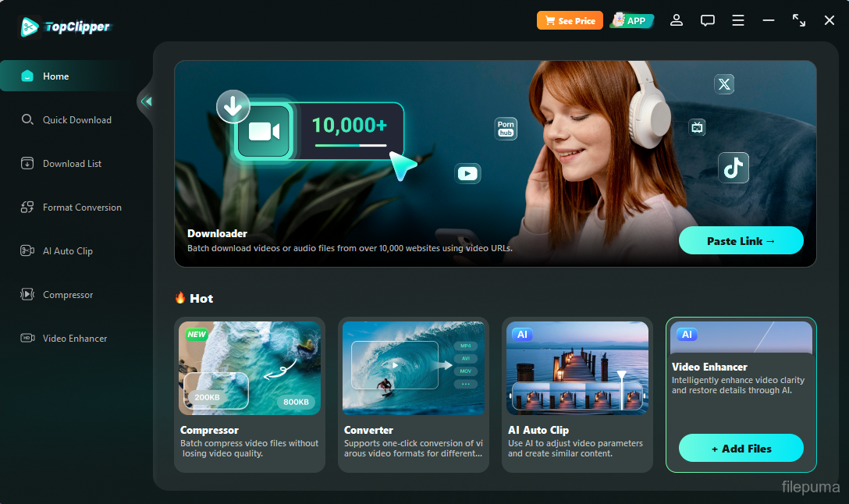Click the TopClipper logo icon

[x=30, y=27]
